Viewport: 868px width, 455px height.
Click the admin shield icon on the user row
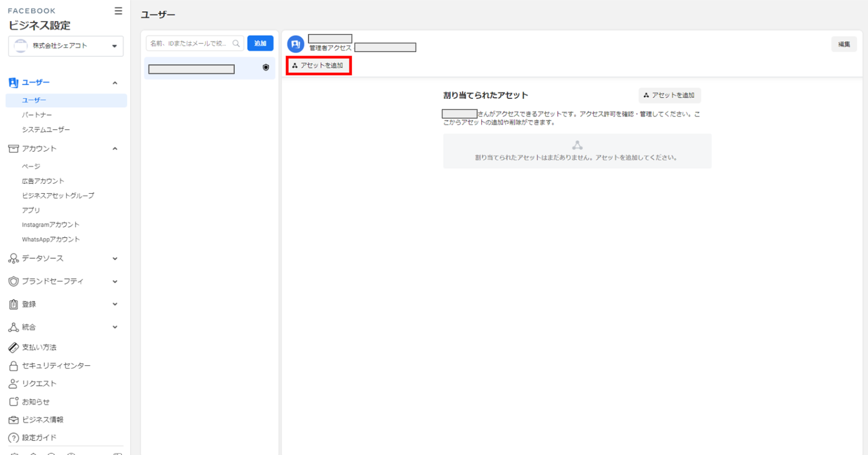266,68
